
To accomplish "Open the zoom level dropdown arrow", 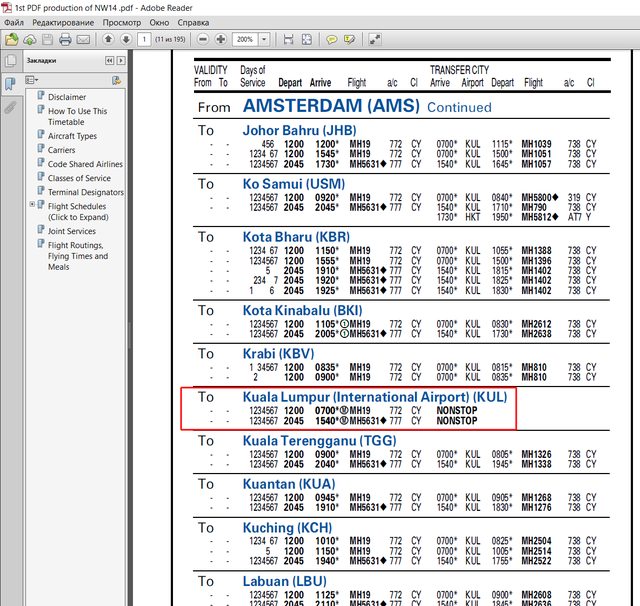I will pos(264,40).
